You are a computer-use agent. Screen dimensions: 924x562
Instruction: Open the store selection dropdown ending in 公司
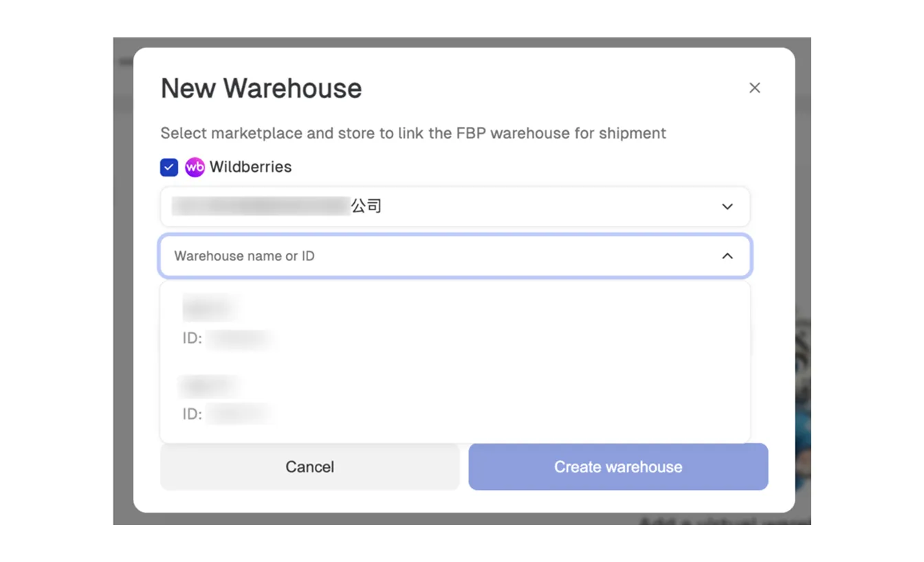[x=455, y=206]
